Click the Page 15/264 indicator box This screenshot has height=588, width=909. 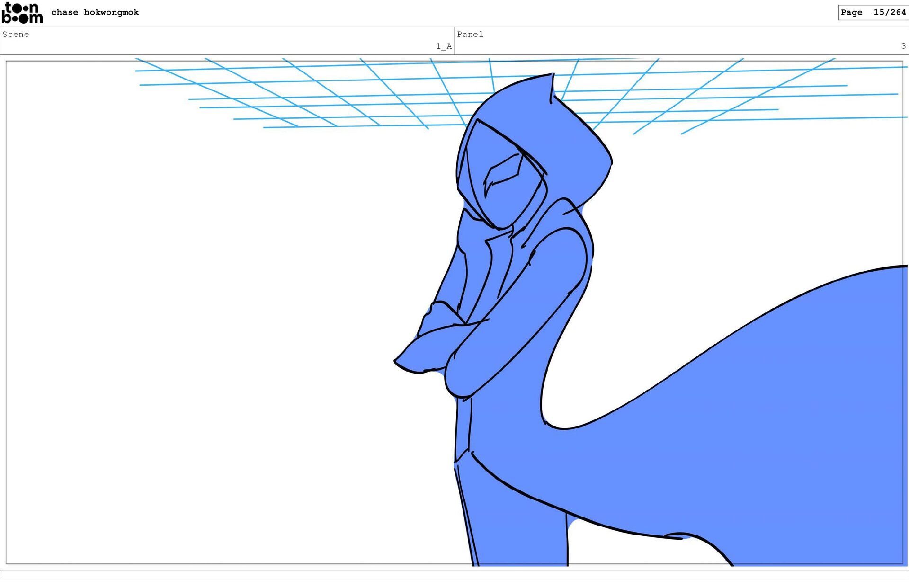873,12
